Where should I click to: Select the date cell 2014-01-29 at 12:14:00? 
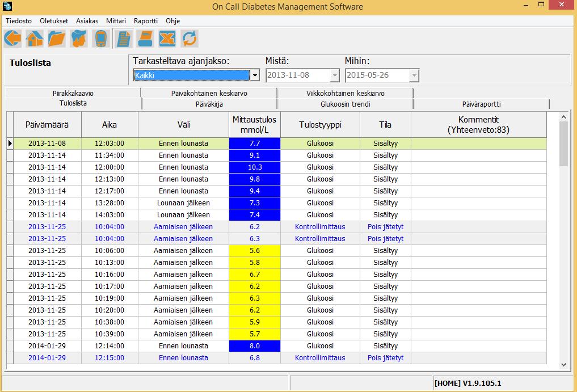[x=47, y=346]
